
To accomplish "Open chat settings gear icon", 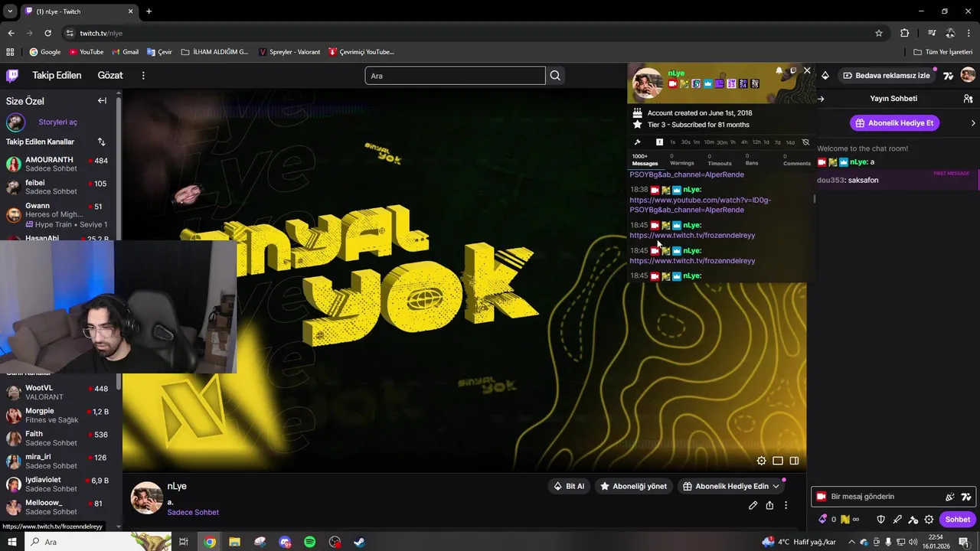I will pyautogui.click(x=929, y=520).
